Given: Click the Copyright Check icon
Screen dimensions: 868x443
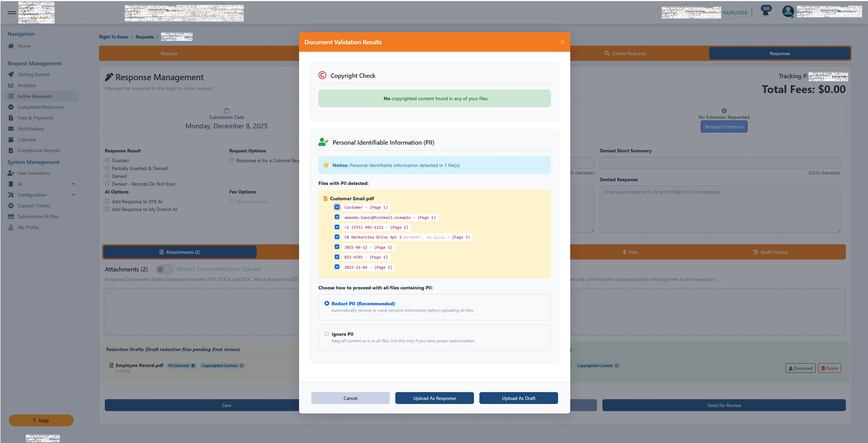Looking at the screenshot, I should click(x=322, y=75).
